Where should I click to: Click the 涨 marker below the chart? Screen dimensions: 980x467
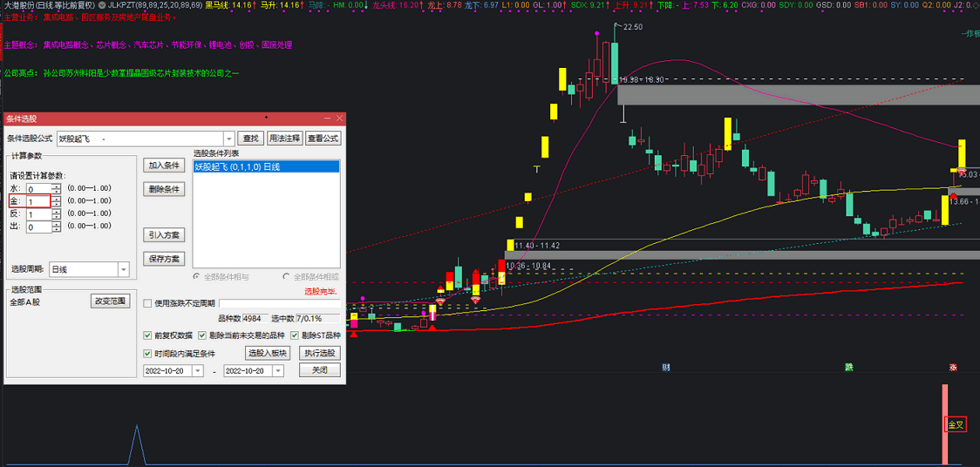tap(954, 367)
